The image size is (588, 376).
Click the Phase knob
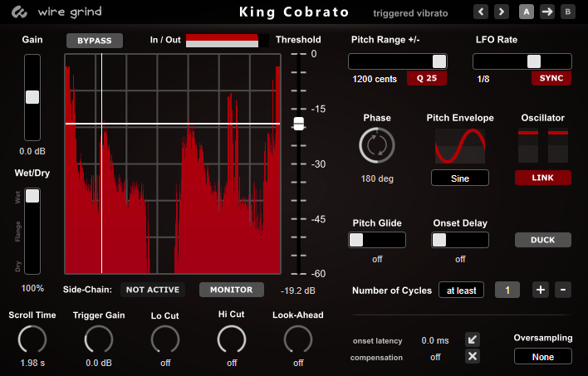[377, 145]
